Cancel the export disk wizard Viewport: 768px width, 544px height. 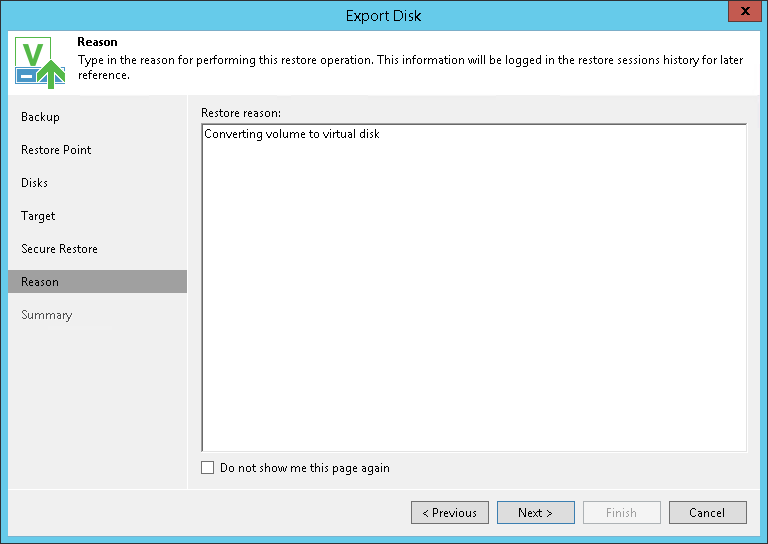pos(707,513)
